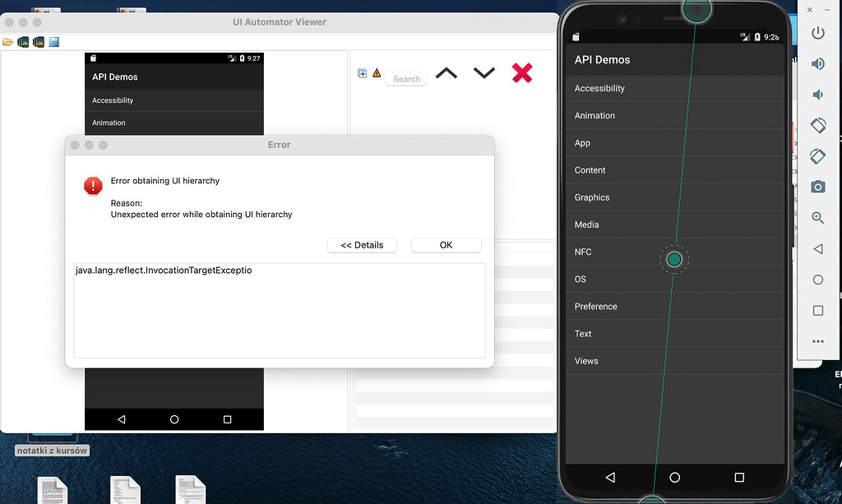Go to previous search result arrow
The height and width of the screenshot is (504, 842).
446,73
